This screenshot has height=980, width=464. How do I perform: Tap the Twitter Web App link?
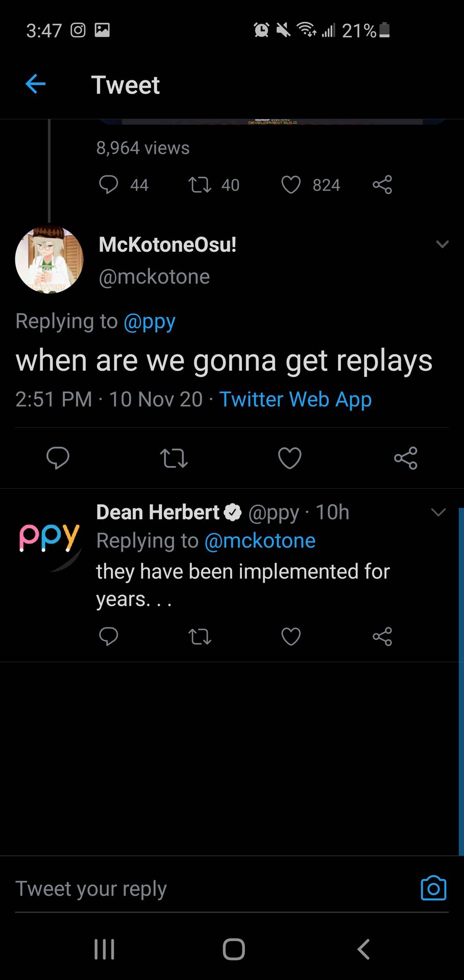295,399
